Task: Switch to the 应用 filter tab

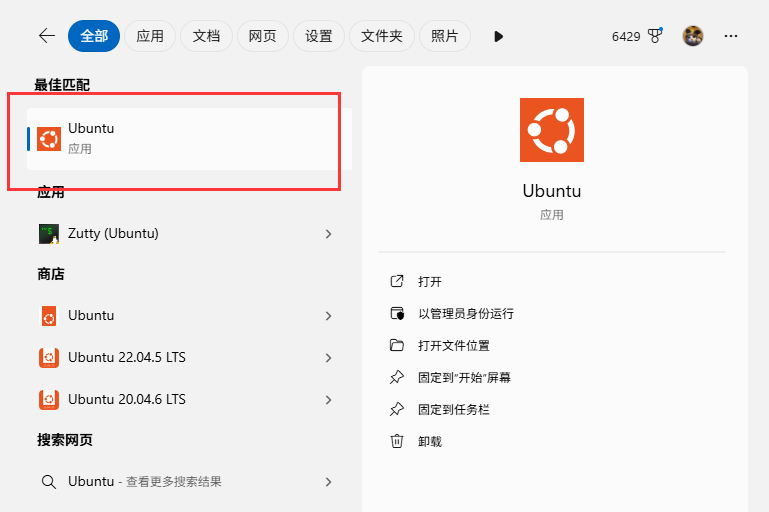Action: pos(150,36)
